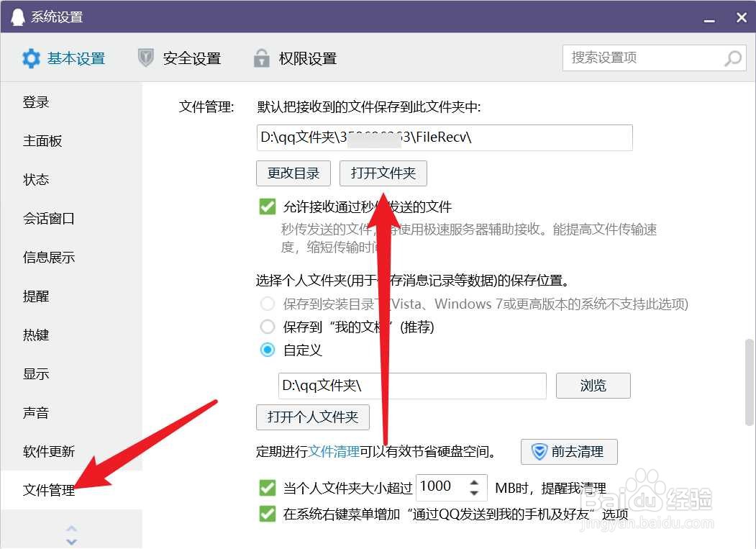Click the D:\qq文件夹\ custom path field

(x=412, y=386)
